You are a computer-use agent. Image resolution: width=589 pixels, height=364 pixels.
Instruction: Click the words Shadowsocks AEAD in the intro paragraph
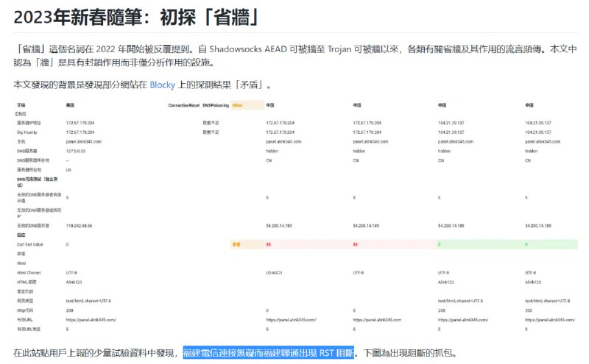tap(248, 49)
